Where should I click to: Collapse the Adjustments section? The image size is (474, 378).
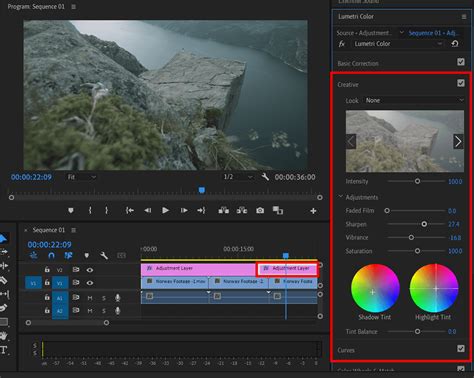tap(341, 197)
